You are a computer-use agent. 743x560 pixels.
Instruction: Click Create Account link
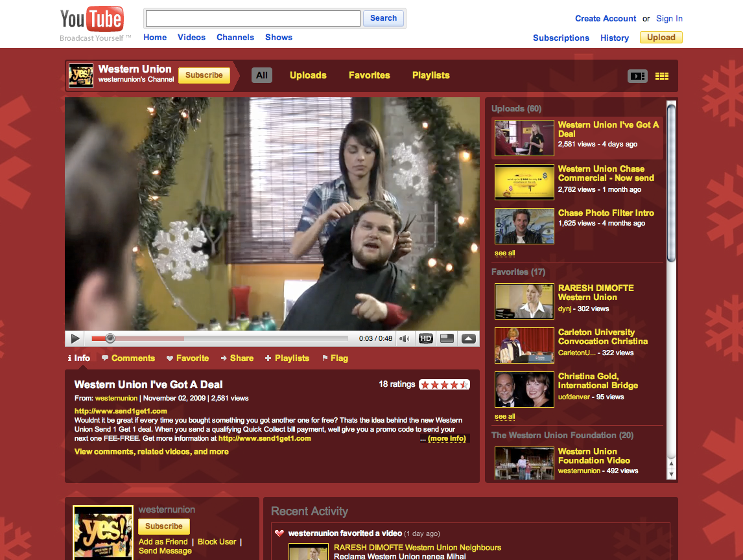606,19
